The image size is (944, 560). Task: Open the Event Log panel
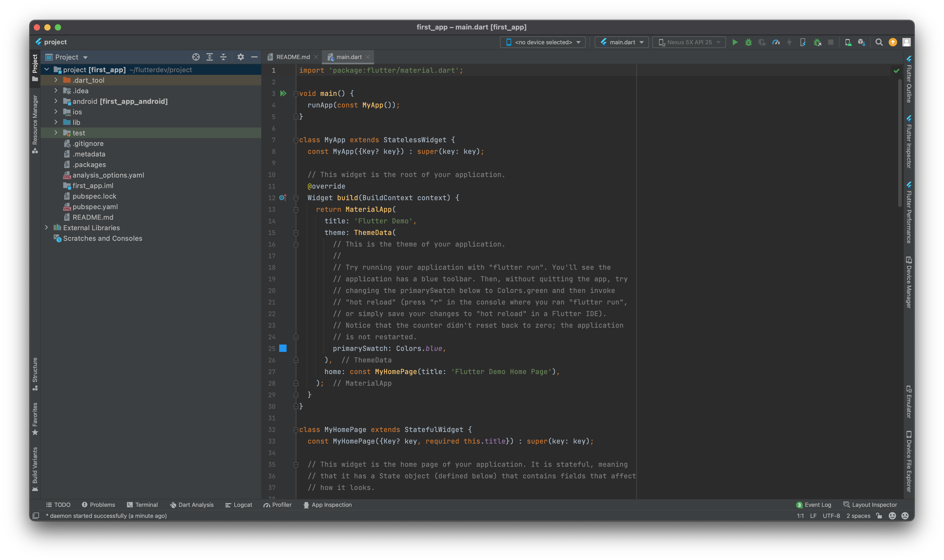pos(813,505)
